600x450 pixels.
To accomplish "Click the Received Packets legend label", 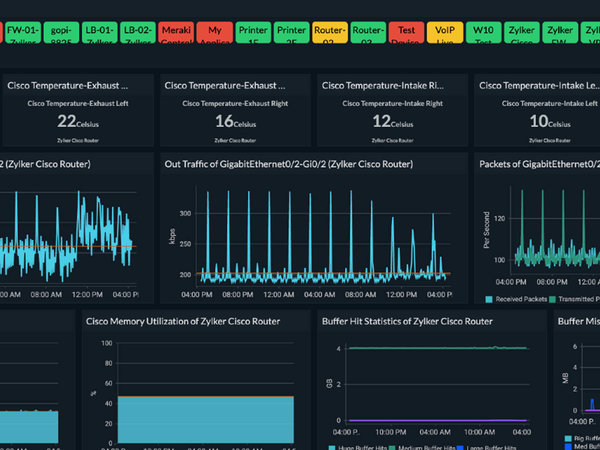I will click(x=521, y=299).
